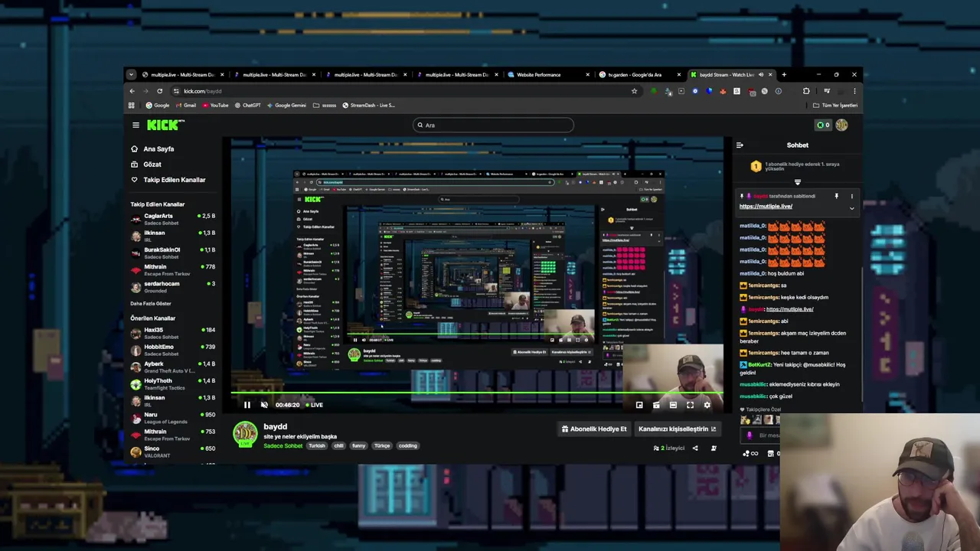
Task: Expand Daha Fazla Göster
Action: (151, 304)
